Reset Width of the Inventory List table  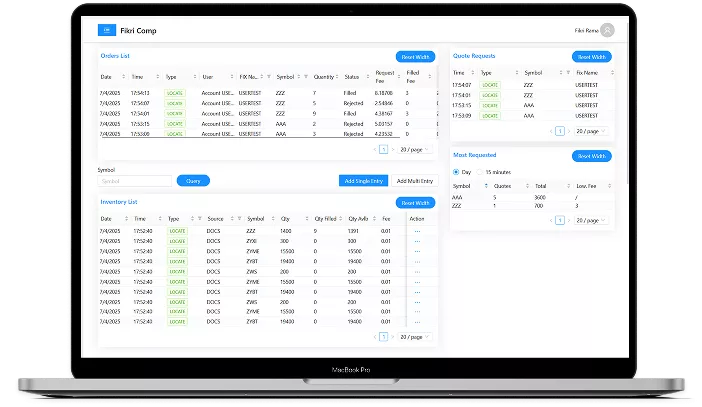415,203
